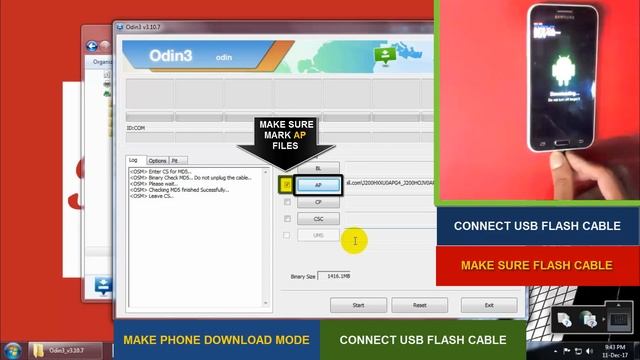Click log line 'Enter CS for MD5..'

point(160,171)
